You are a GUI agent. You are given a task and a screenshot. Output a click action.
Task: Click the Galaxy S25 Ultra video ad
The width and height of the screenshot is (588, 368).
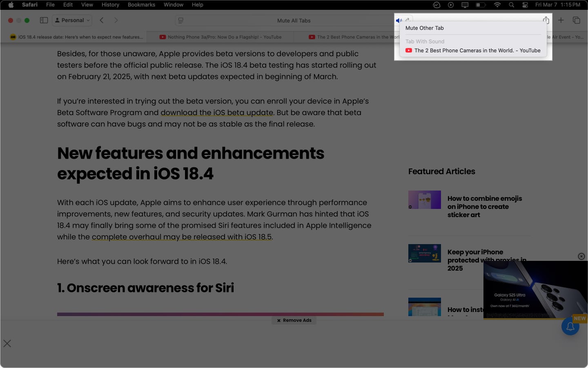click(x=535, y=289)
